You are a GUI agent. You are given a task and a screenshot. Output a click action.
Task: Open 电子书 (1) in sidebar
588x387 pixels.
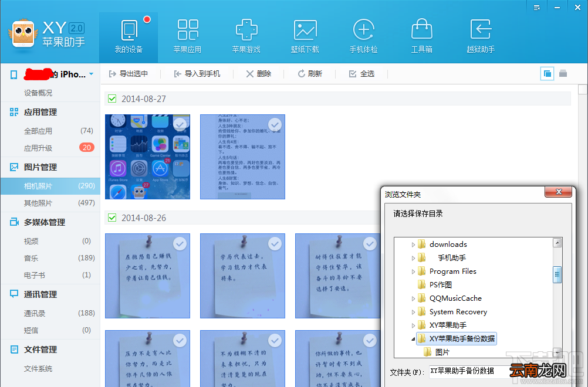tap(50, 276)
